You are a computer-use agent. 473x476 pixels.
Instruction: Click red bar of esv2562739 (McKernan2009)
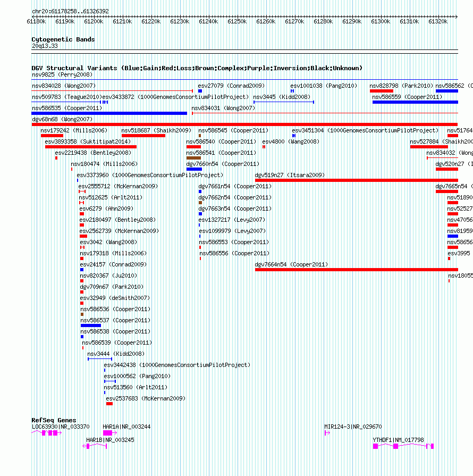pos(83,236)
